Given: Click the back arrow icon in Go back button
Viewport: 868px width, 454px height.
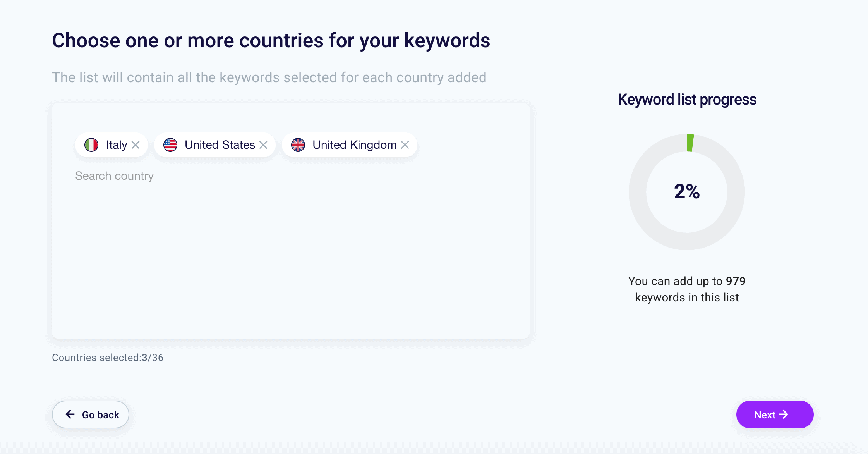Looking at the screenshot, I should coord(70,414).
